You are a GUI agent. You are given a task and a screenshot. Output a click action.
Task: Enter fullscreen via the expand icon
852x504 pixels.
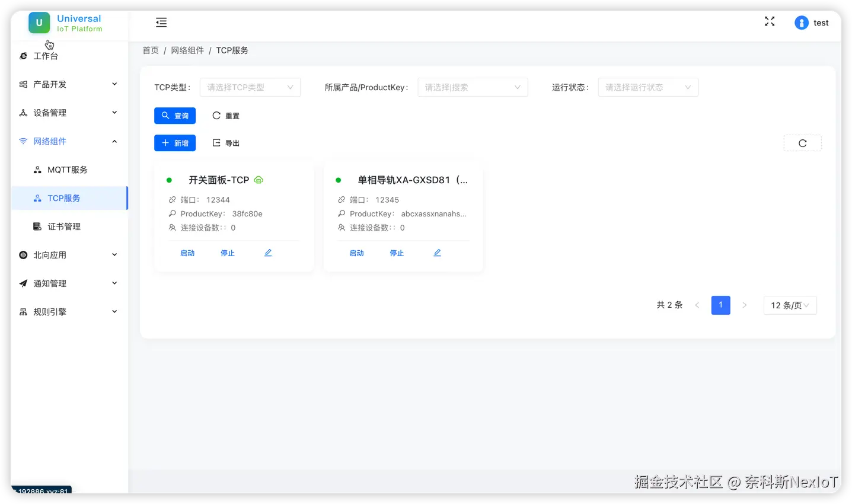click(x=769, y=21)
